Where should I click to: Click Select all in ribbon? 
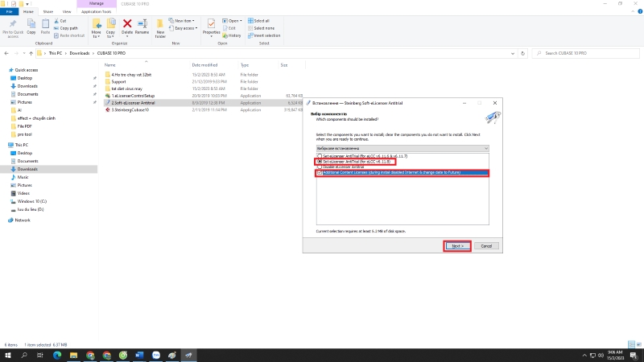[x=258, y=21]
